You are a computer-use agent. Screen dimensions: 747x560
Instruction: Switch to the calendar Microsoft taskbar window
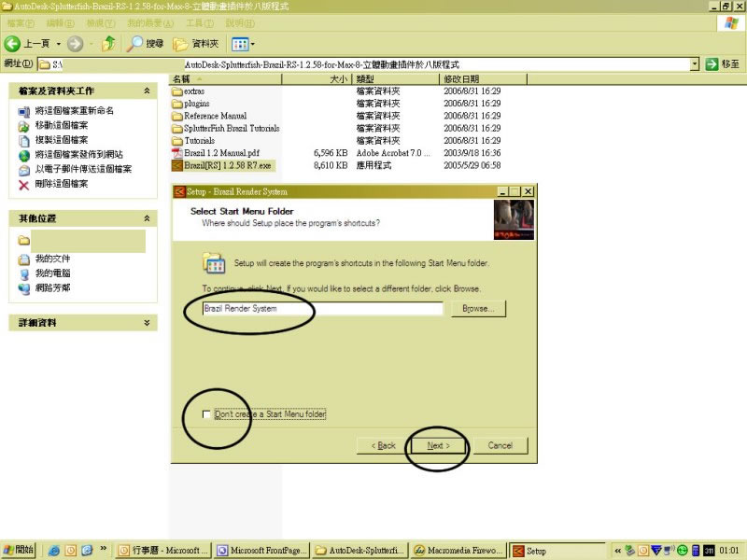162,551
